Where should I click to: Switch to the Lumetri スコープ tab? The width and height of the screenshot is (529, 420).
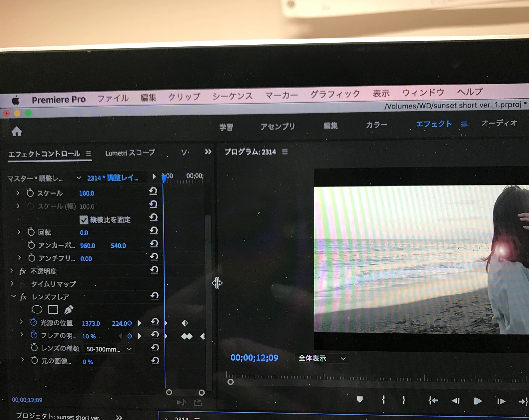click(x=130, y=153)
